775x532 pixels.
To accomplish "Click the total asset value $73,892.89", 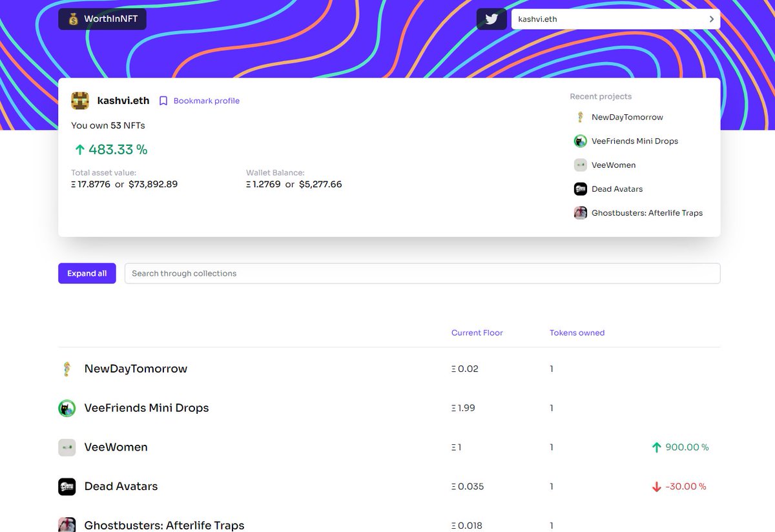I will pyautogui.click(x=153, y=185).
